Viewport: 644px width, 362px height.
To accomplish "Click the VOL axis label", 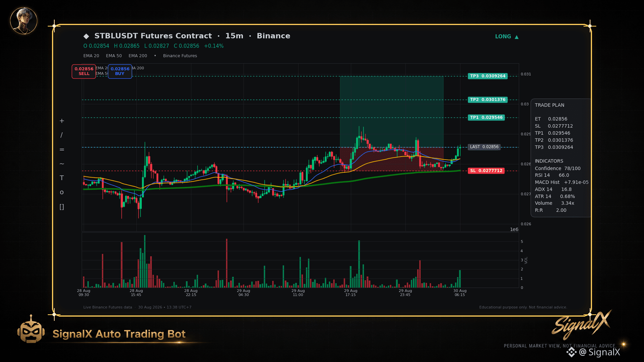I will (526, 260).
